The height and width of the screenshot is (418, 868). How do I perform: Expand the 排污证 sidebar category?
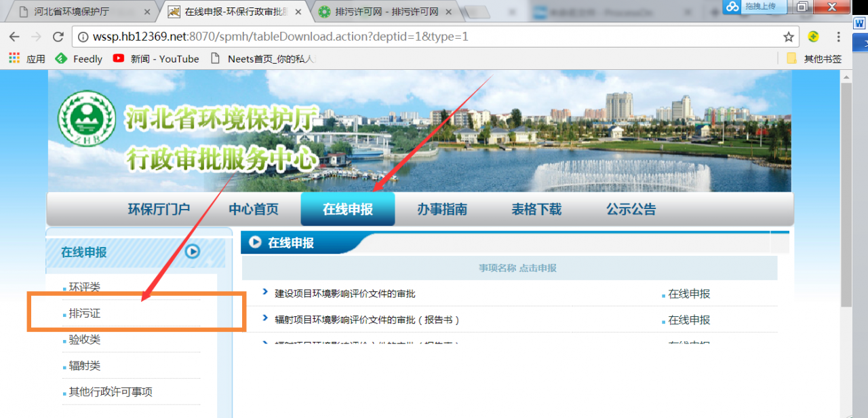click(x=84, y=313)
